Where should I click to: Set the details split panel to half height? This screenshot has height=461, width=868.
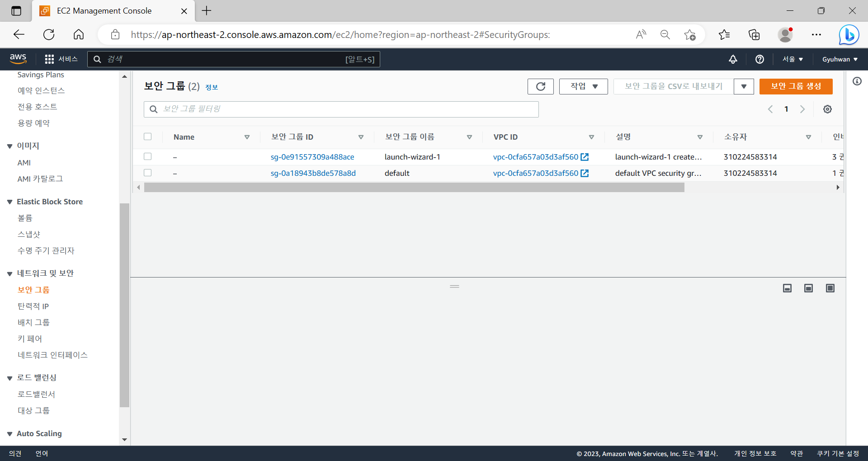(x=808, y=288)
